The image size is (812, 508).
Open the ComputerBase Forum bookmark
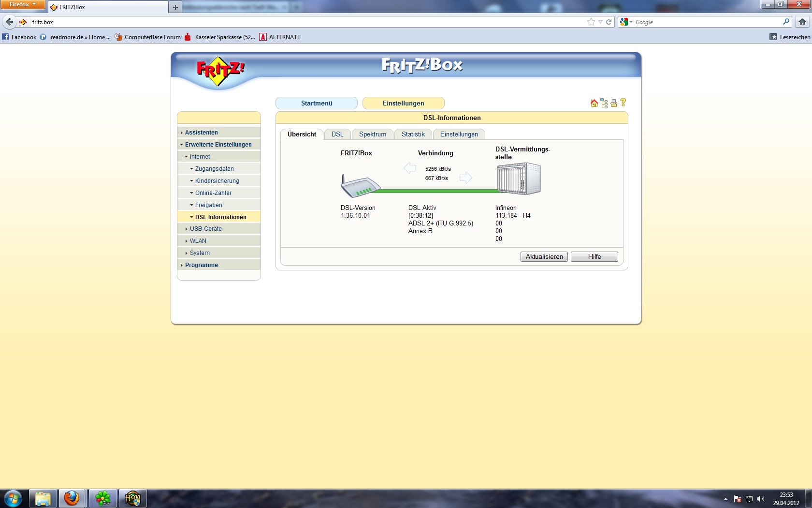coord(147,37)
